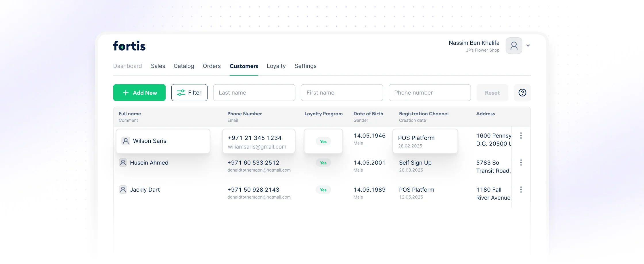The width and height of the screenshot is (644, 264).
Task: Click the Registration Channel column header
Action: tap(423, 114)
